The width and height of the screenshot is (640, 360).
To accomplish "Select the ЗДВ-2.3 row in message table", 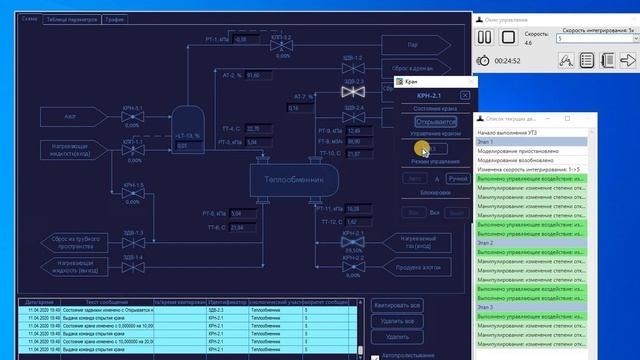I will click(187, 310).
